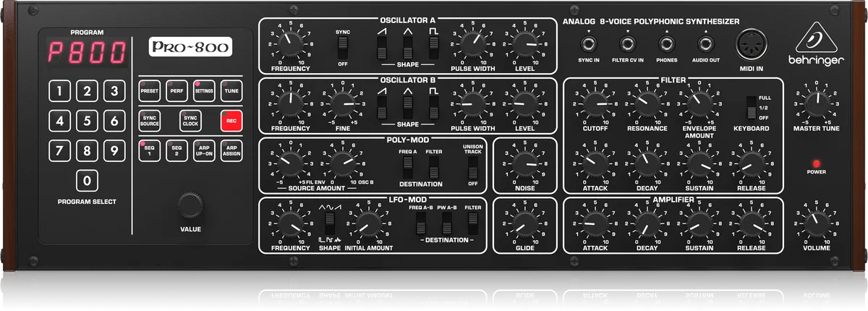Click the NOISE knob

524,164
